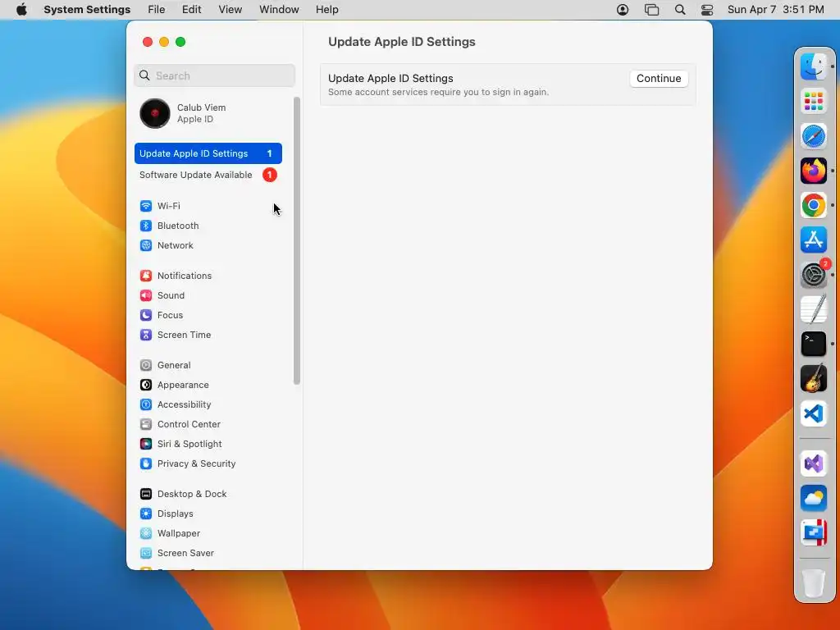This screenshot has width=840, height=630.
Task: Open the View menu
Action: [230, 10]
